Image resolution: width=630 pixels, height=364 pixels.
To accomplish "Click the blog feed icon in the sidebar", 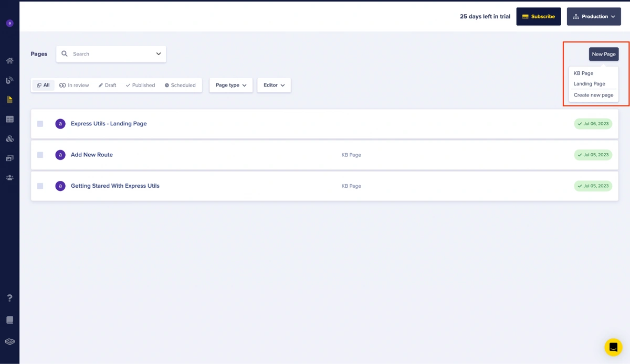I will click(x=9, y=80).
